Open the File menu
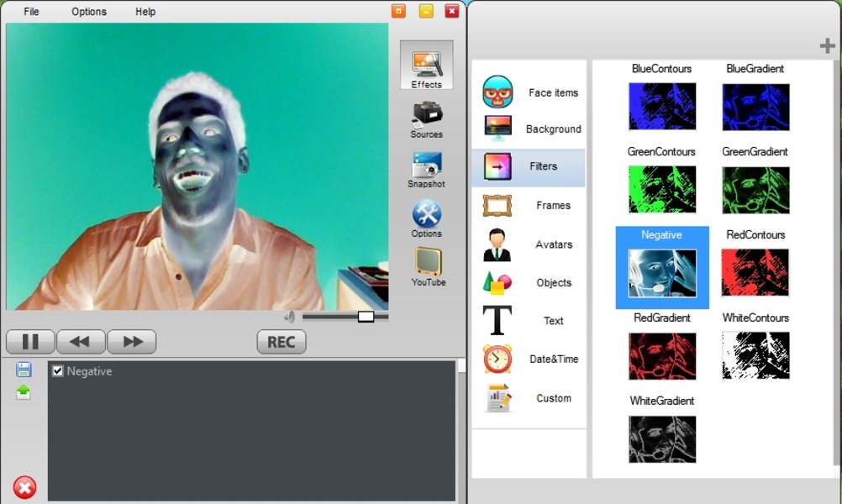This screenshot has height=504, width=842. (31, 12)
